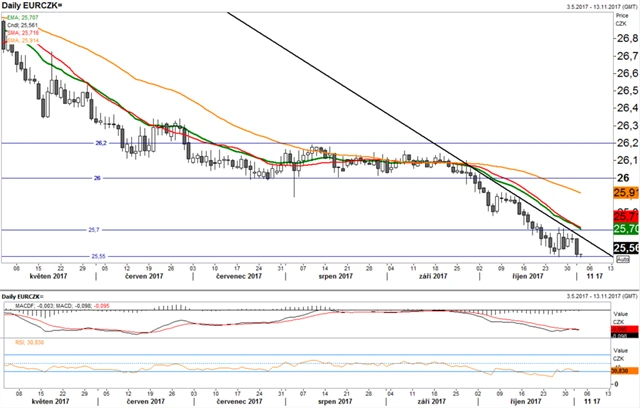Click the date range text at top right
Viewport: 640px width, 408px height.
pos(587,6)
